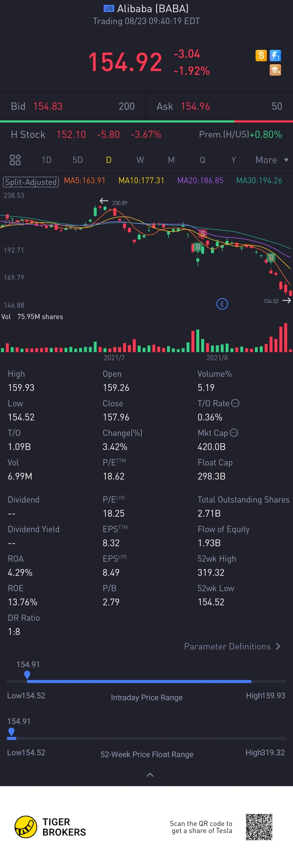Tap the Tiger Brokers logo

[x=50, y=827]
